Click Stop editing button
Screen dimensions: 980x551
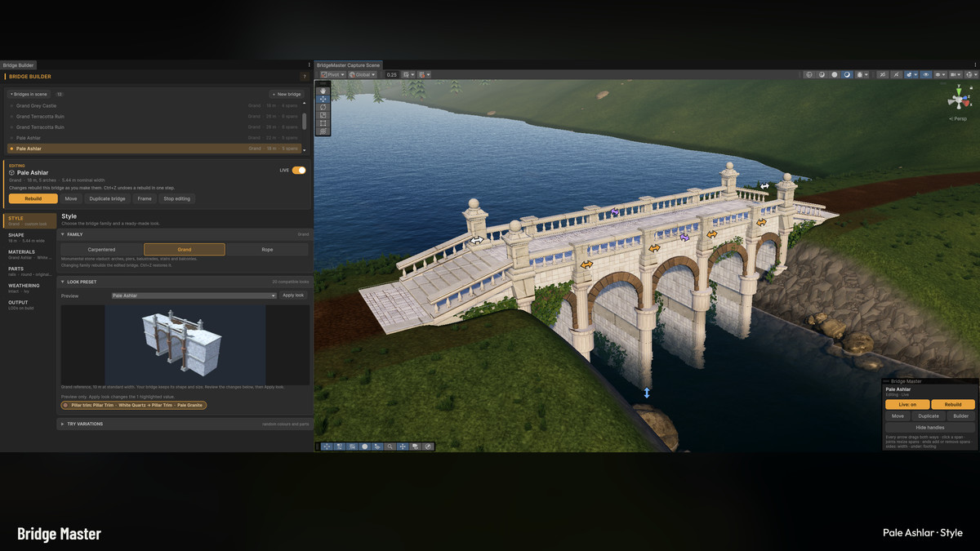click(176, 198)
